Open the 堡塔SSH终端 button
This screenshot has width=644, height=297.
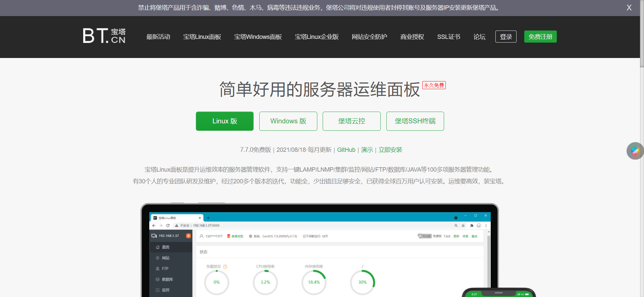pyautogui.click(x=415, y=121)
